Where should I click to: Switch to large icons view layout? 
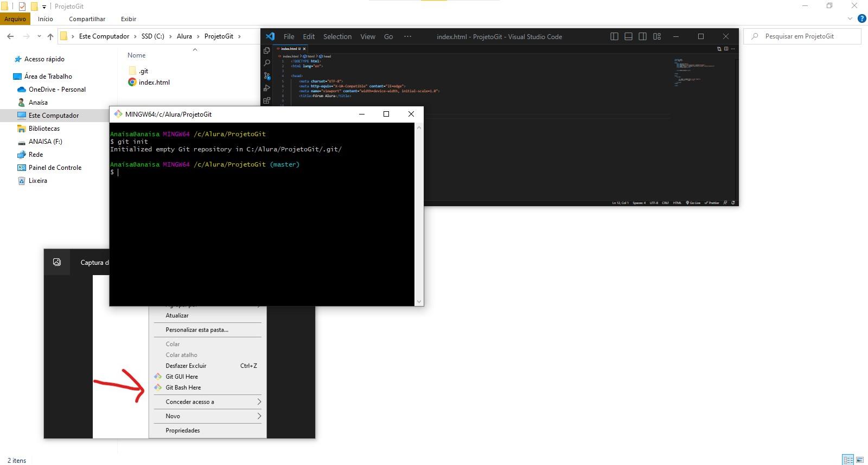pyautogui.click(x=860, y=460)
